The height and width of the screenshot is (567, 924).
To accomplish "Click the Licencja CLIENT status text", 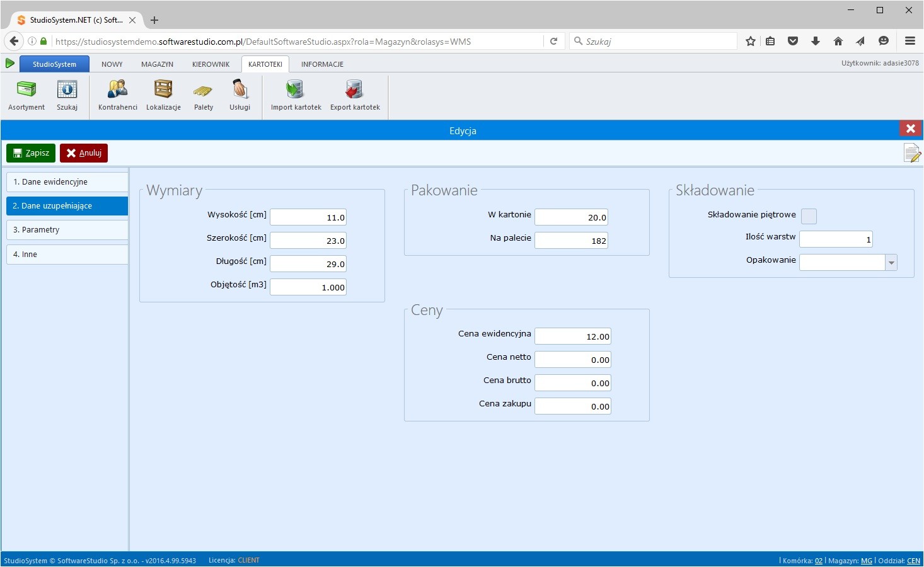I will [234, 560].
